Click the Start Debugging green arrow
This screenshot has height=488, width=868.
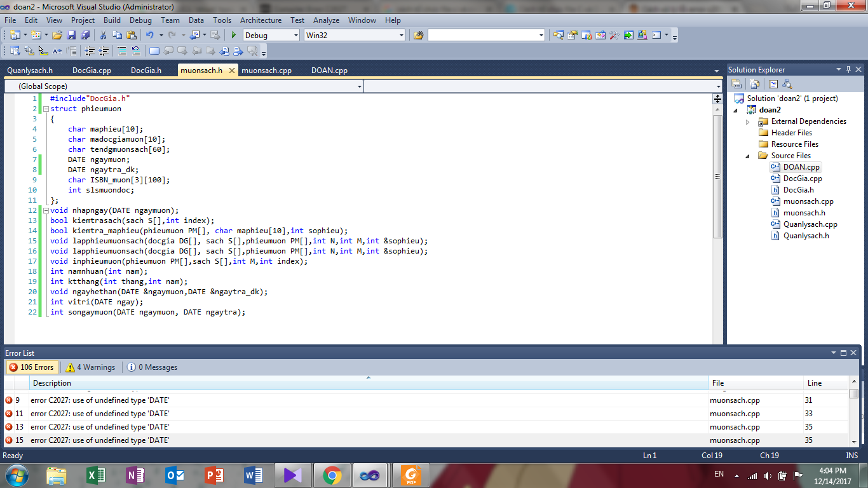coord(234,36)
